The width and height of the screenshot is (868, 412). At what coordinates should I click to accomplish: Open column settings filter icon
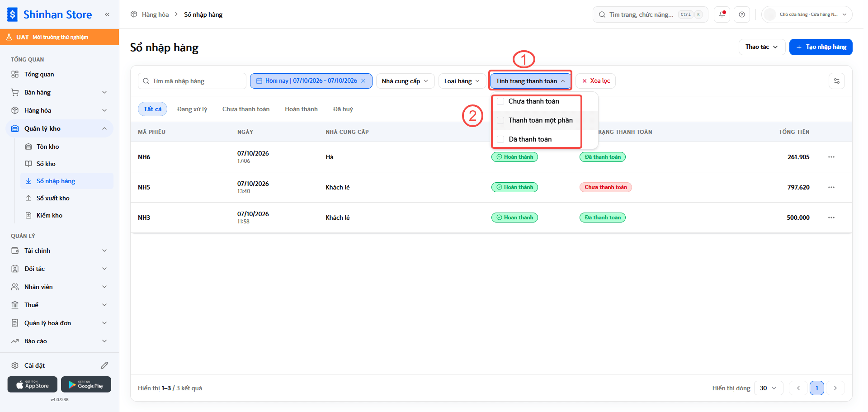[837, 81]
